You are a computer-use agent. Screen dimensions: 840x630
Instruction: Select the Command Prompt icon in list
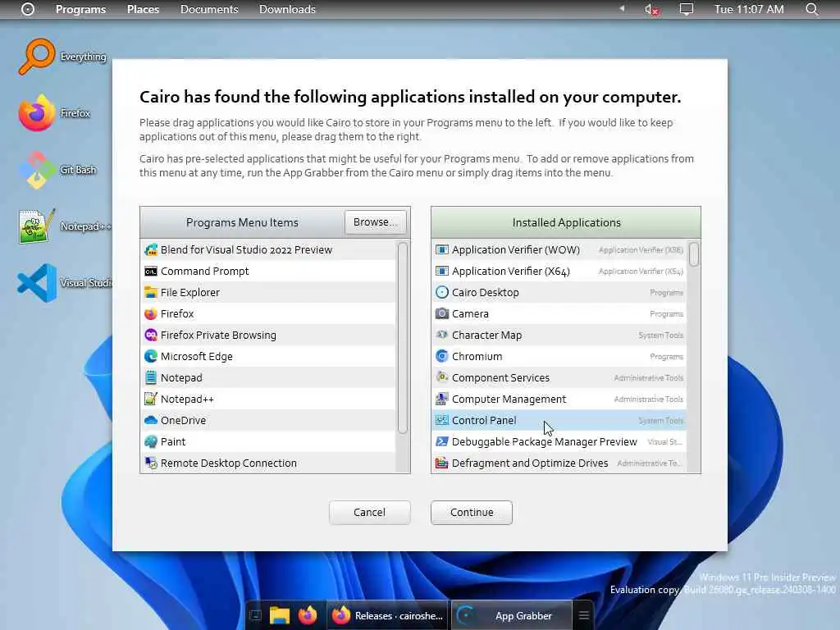tap(151, 271)
